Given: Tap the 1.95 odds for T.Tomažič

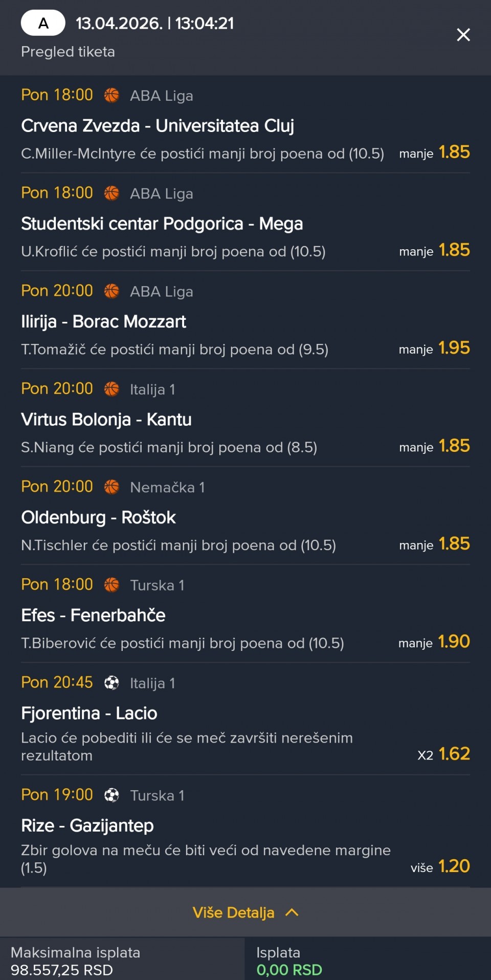Looking at the screenshot, I should tap(454, 349).
